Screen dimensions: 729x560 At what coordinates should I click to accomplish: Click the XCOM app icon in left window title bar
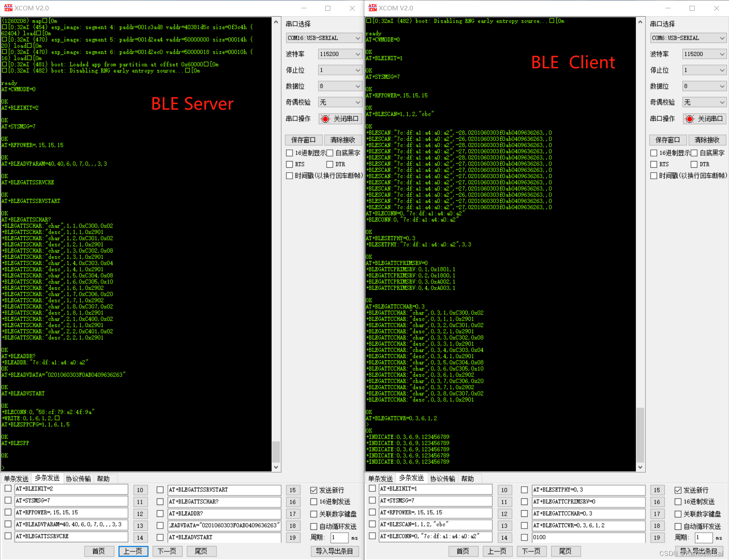(8, 8)
